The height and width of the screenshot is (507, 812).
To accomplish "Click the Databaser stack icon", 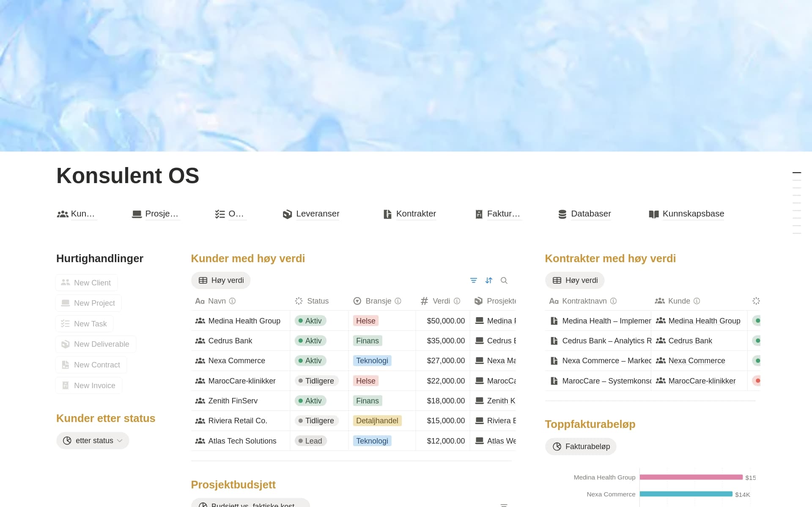I will click(x=562, y=214).
